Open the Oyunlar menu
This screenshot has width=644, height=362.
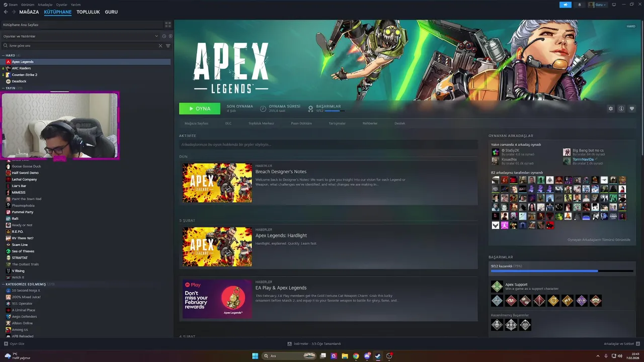[x=61, y=5]
